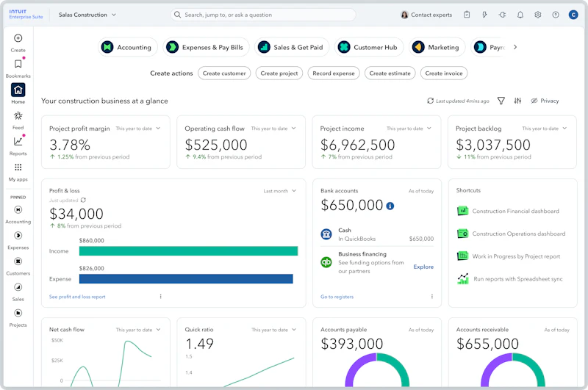Image resolution: width=588 pixels, height=390 pixels.
Task: Change Project income period dropdown
Action: [409, 129]
